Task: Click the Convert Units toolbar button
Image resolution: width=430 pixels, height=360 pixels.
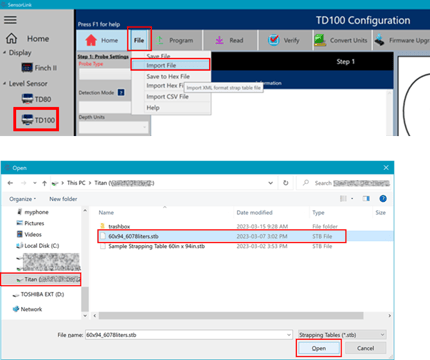Action: coord(342,40)
